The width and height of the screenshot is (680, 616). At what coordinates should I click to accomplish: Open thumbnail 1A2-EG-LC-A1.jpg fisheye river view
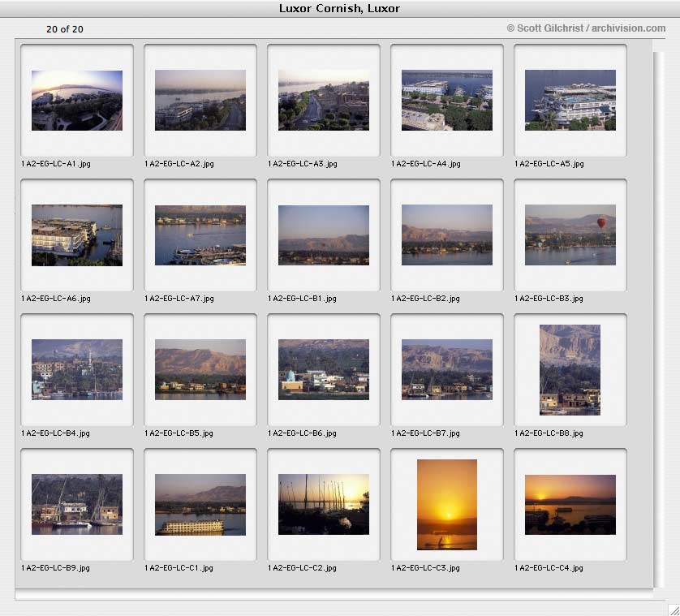77,100
